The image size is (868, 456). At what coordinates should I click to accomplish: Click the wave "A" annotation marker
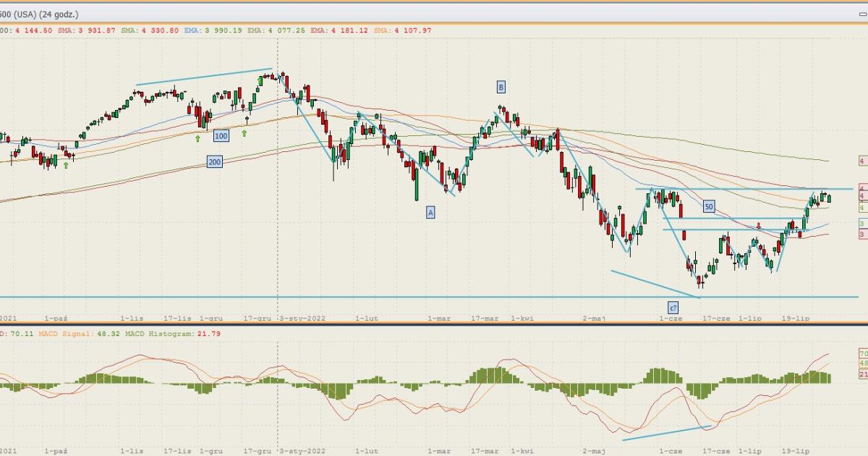click(x=430, y=212)
